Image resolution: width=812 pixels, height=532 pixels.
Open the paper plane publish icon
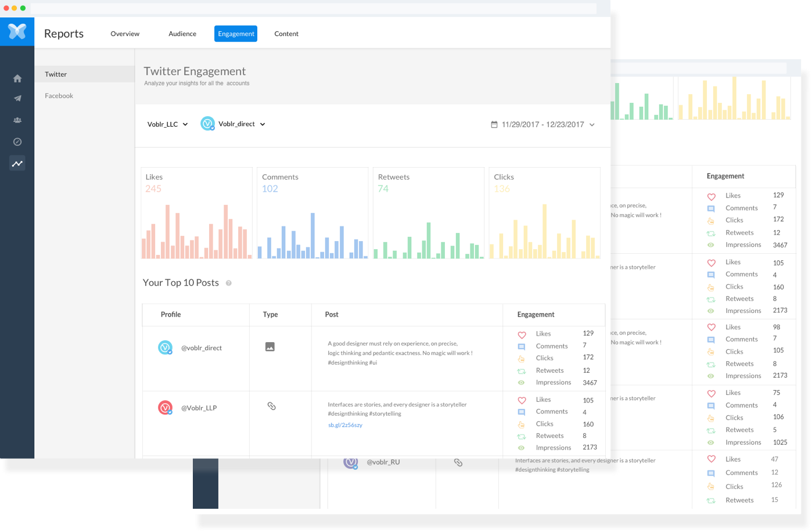(17, 99)
